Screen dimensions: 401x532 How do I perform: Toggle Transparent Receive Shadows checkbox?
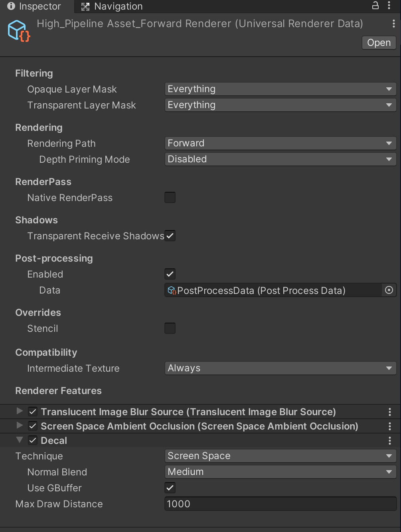click(170, 236)
